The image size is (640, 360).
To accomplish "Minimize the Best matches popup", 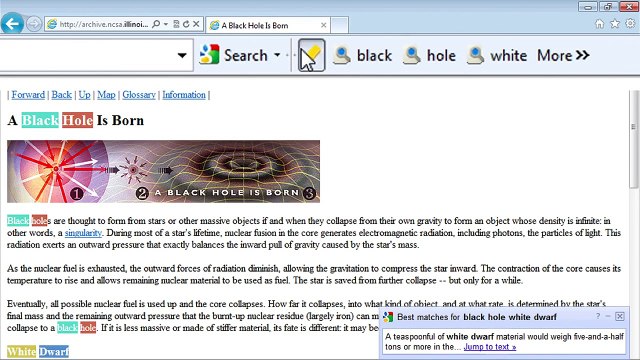I will click(608, 316).
